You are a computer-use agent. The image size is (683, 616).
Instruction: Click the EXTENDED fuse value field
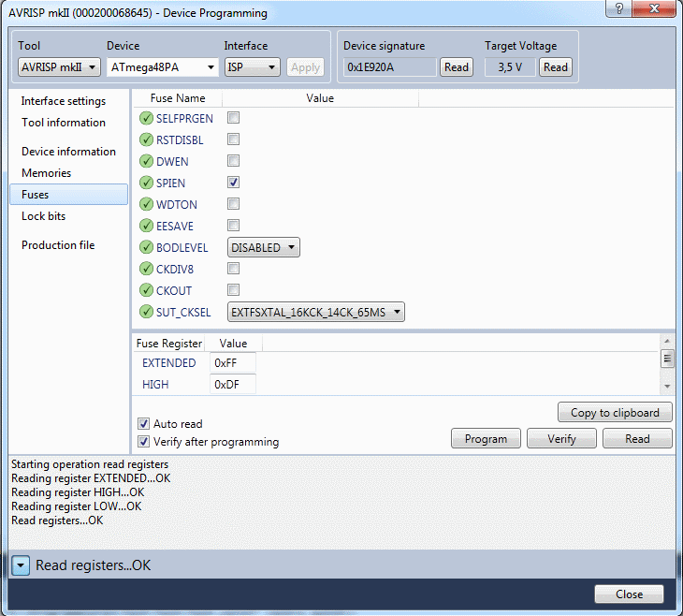(x=233, y=362)
